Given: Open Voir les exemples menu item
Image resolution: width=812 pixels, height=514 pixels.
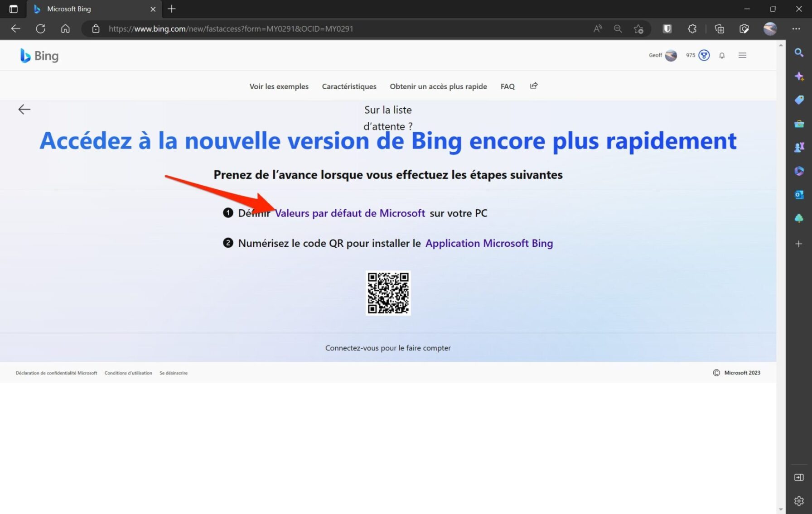Looking at the screenshot, I should (x=279, y=86).
